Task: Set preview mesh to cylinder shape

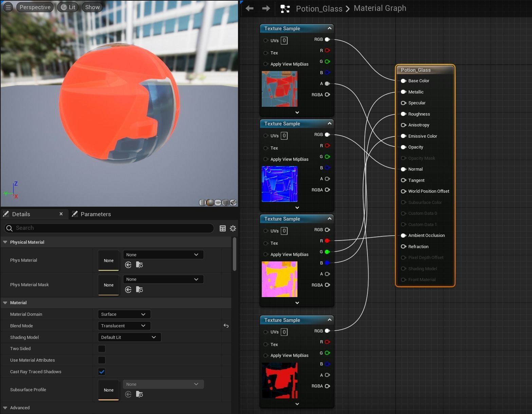Action: (x=202, y=203)
